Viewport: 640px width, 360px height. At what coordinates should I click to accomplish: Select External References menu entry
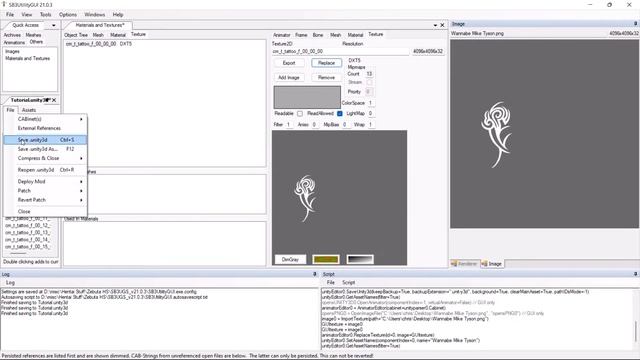point(45,128)
